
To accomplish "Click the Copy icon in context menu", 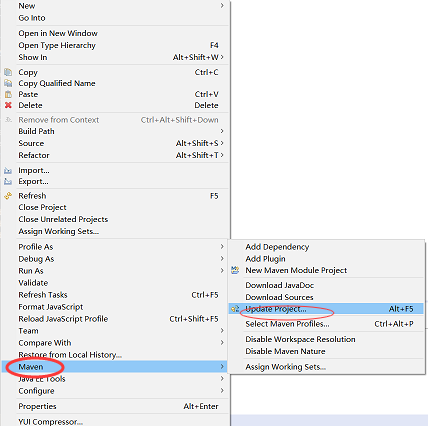I will click(x=8, y=72).
